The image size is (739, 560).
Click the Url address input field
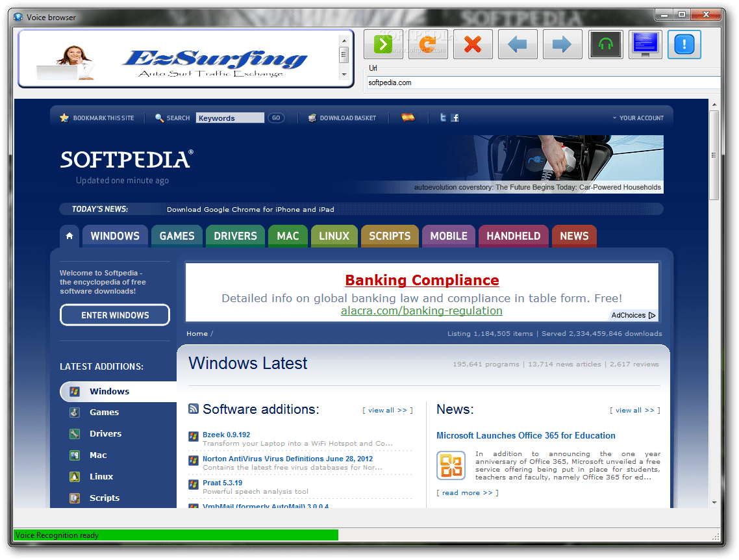[544, 83]
